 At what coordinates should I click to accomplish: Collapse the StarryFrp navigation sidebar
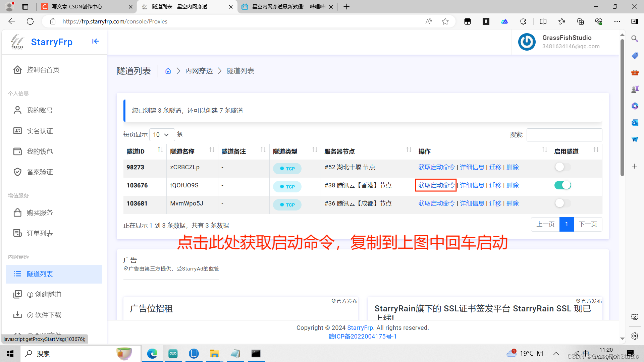pyautogui.click(x=95, y=41)
